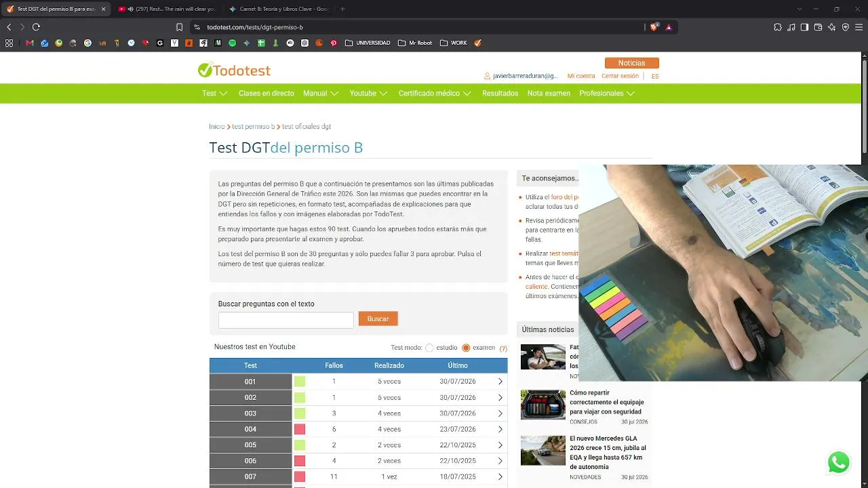Toggle the browser sidebar panel icon
The width and height of the screenshot is (868, 488).
click(x=804, y=27)
